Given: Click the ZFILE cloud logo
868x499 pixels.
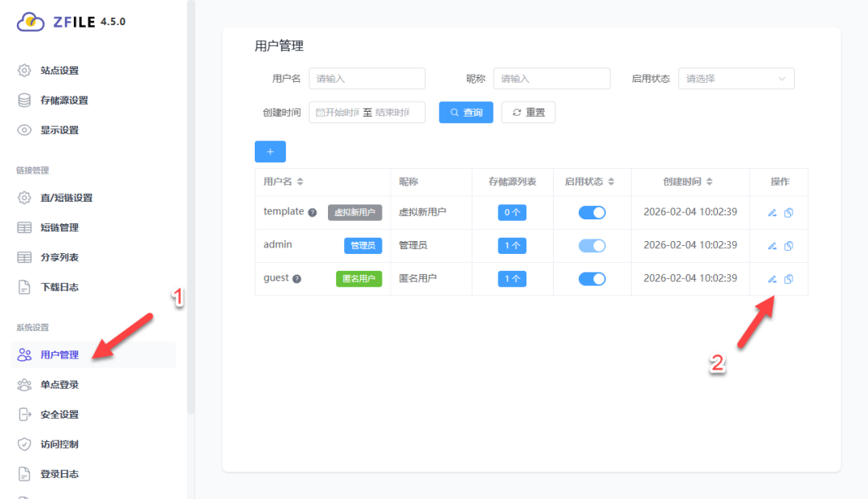Looking at the screenshot, I should point(31,22).
